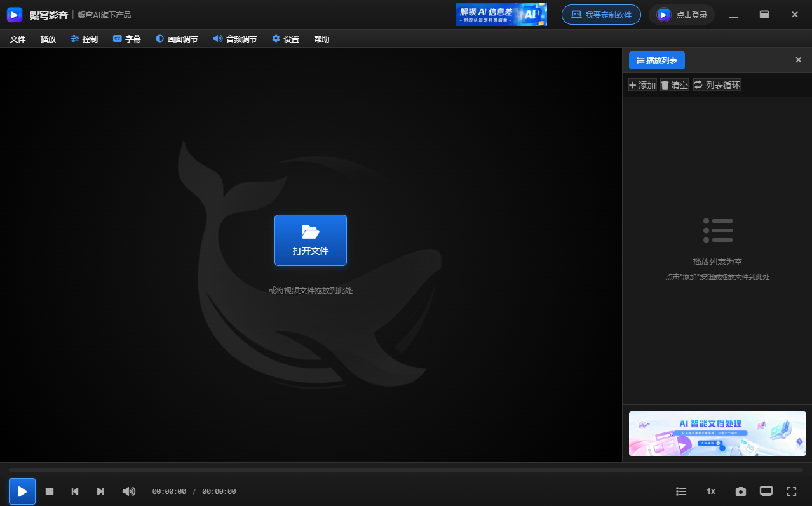Open the 播放 menu
The image size is (812, 506).
coord(48,39)
